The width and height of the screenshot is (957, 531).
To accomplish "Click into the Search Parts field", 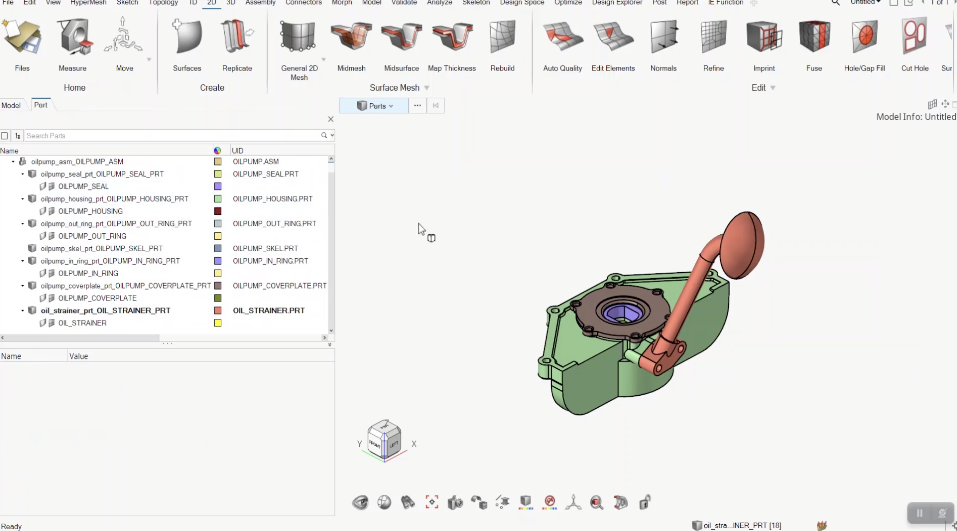I will (x=172, y=135).
